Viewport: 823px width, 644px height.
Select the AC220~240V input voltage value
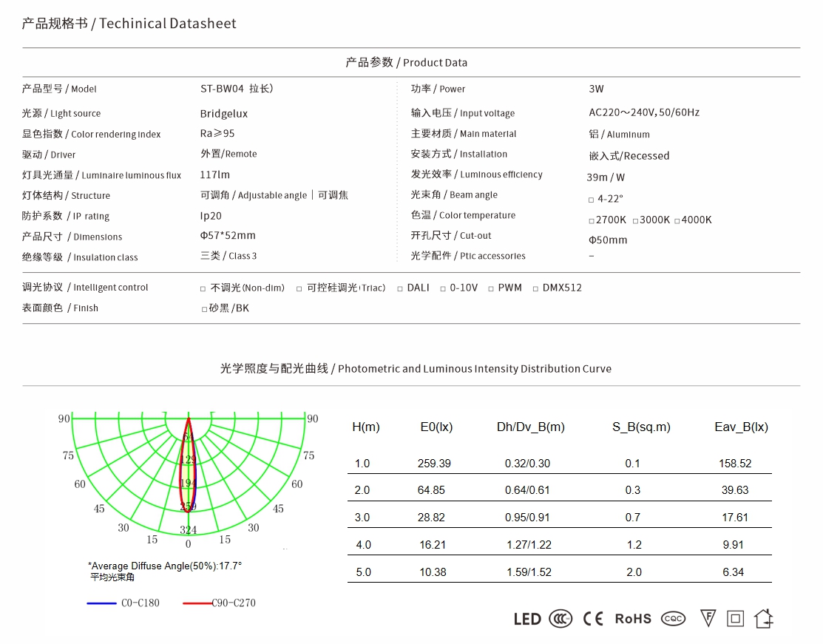tap(644, 113)
